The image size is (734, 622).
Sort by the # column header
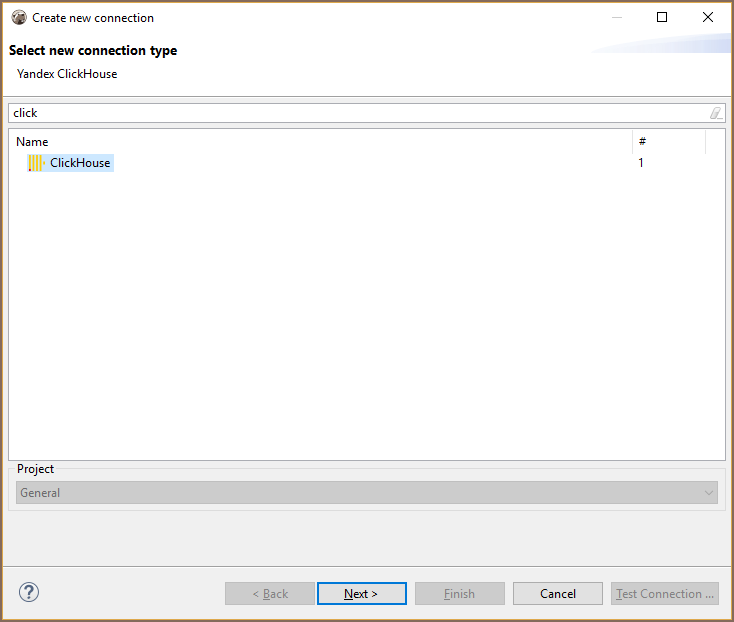click(x=642, y=141)
